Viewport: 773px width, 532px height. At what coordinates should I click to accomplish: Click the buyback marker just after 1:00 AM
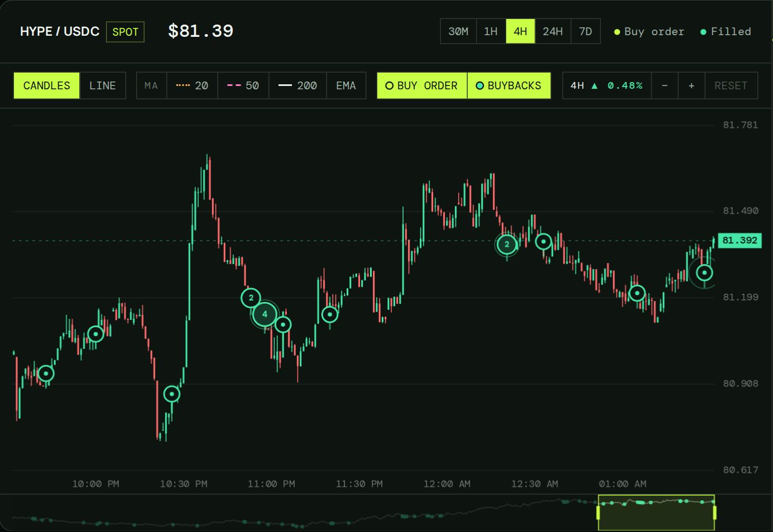(637, 293)
